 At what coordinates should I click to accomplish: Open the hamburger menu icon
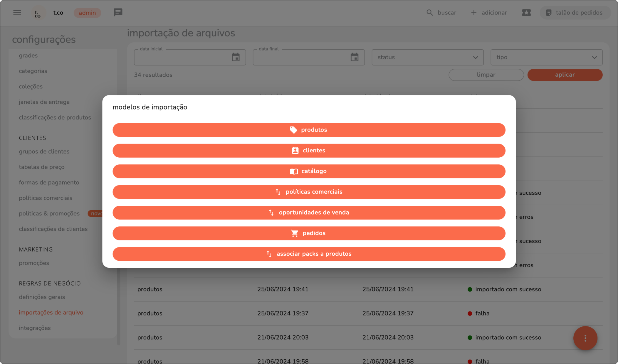[17, 13]
